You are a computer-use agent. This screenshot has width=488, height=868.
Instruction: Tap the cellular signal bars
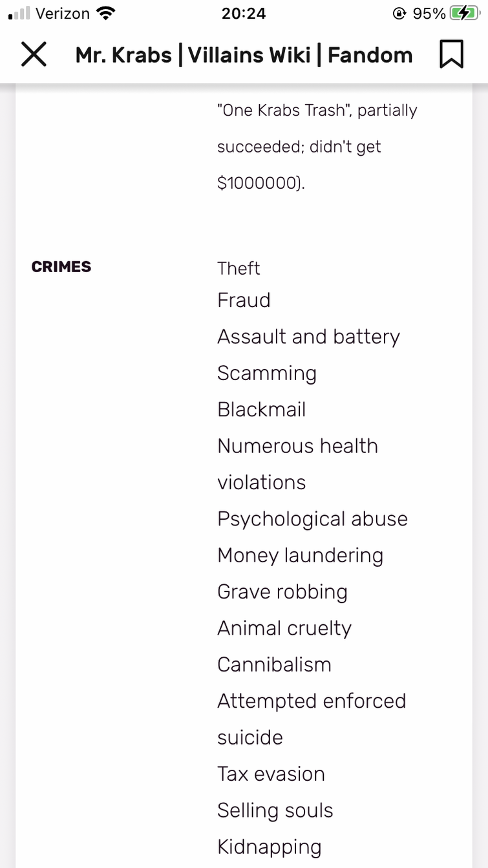(19, 14)
